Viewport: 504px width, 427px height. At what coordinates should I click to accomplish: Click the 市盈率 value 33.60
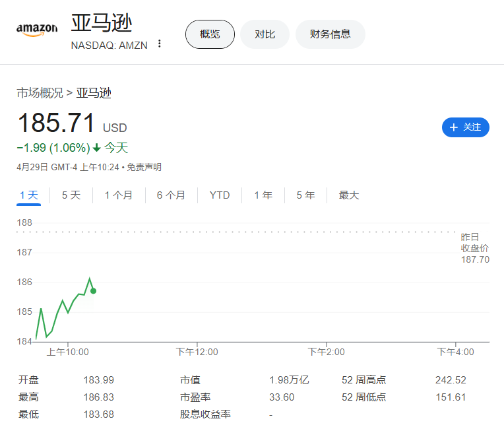coord(282,397)
